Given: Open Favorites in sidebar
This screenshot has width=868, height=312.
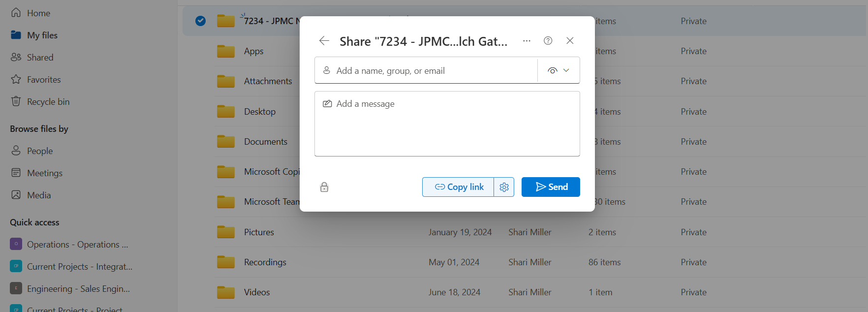Looking at the screenshot, I should pyautogui.click(x=44, y=80).
